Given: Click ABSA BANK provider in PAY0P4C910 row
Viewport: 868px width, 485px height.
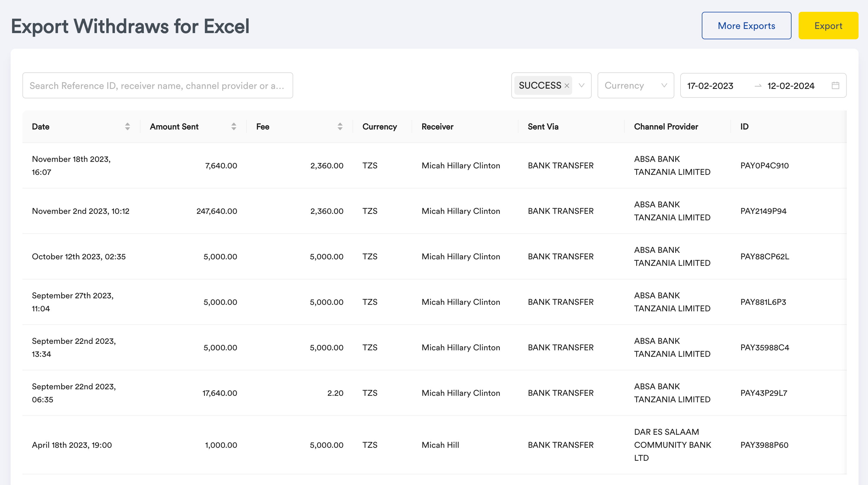Looking at the screenshot, I should click(x=672, y=166).
